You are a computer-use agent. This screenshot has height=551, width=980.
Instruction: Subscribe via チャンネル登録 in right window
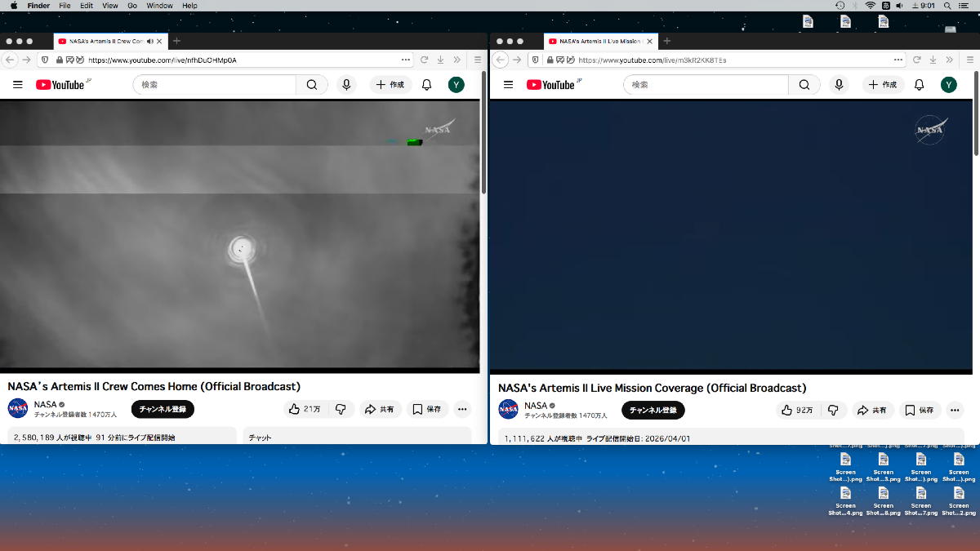click(653, 410)
